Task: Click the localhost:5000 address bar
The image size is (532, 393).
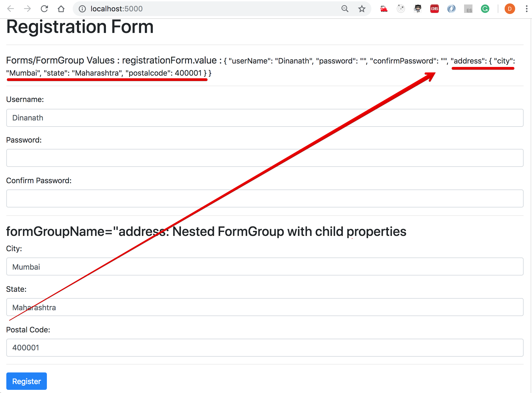Action: [x=211, y=9]
